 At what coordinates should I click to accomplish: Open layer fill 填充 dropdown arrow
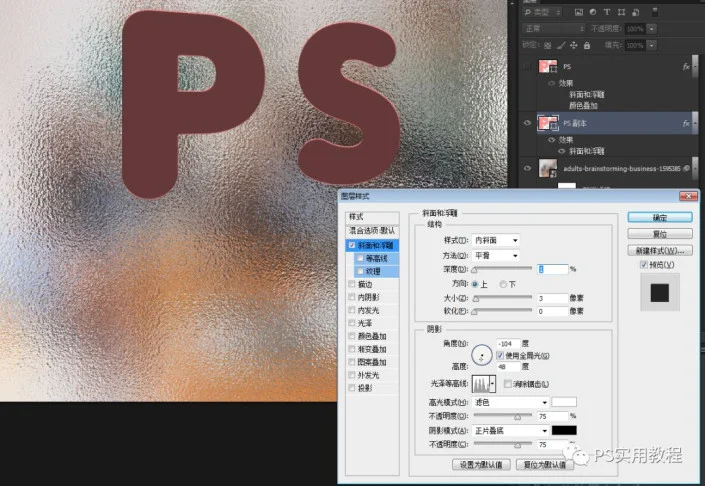point(651,45)
